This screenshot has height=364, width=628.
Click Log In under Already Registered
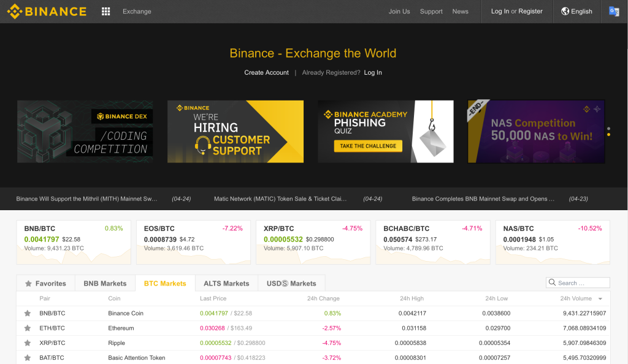pos(373,72)
